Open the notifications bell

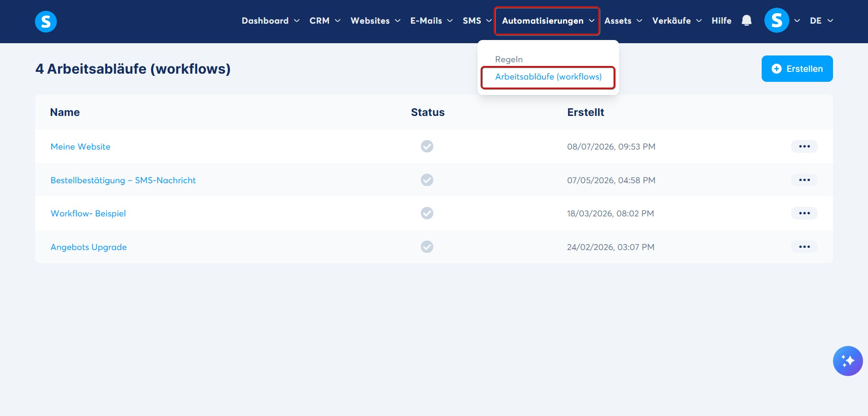[746, 20]
